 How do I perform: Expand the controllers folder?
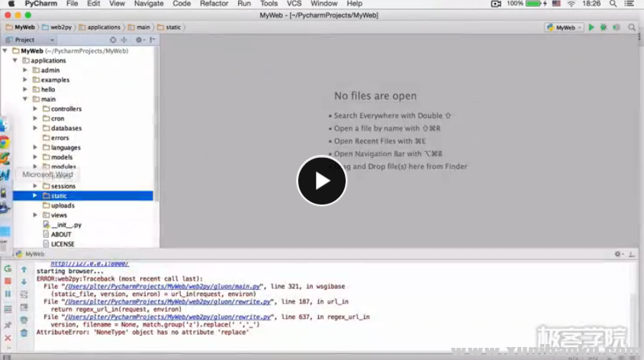pos(35,109)
